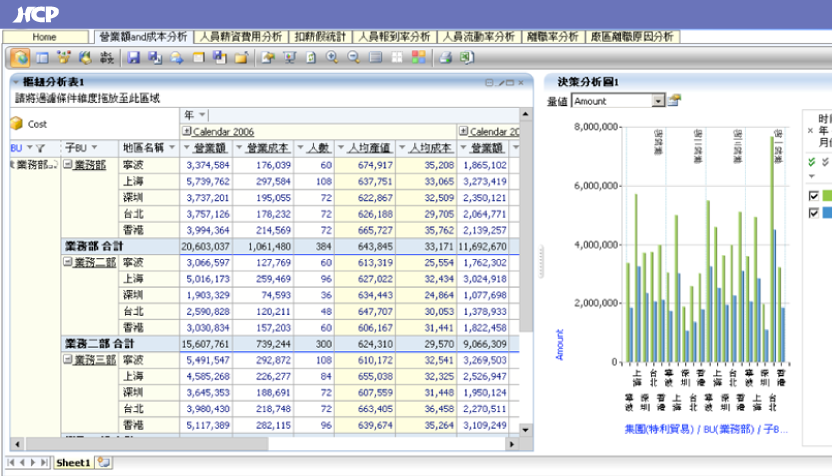This screenshot has width=832, height=476.
Task: Click the yellow Cost cube icon
Action: click(16, 124)
